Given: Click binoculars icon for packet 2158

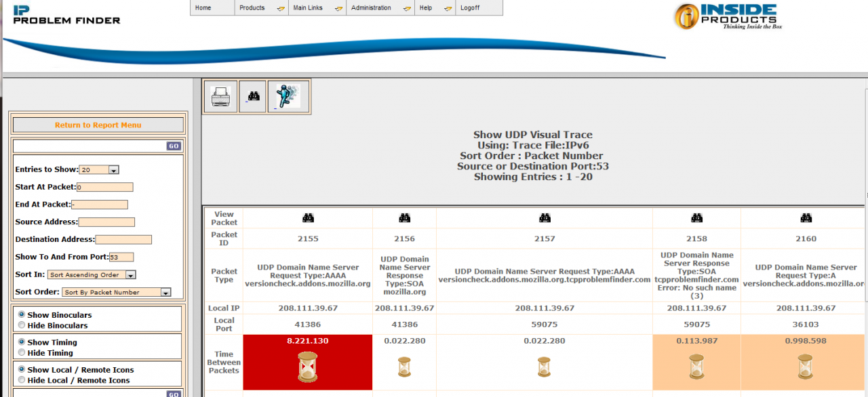Looking at the screenshot, I should pos(696,218).
